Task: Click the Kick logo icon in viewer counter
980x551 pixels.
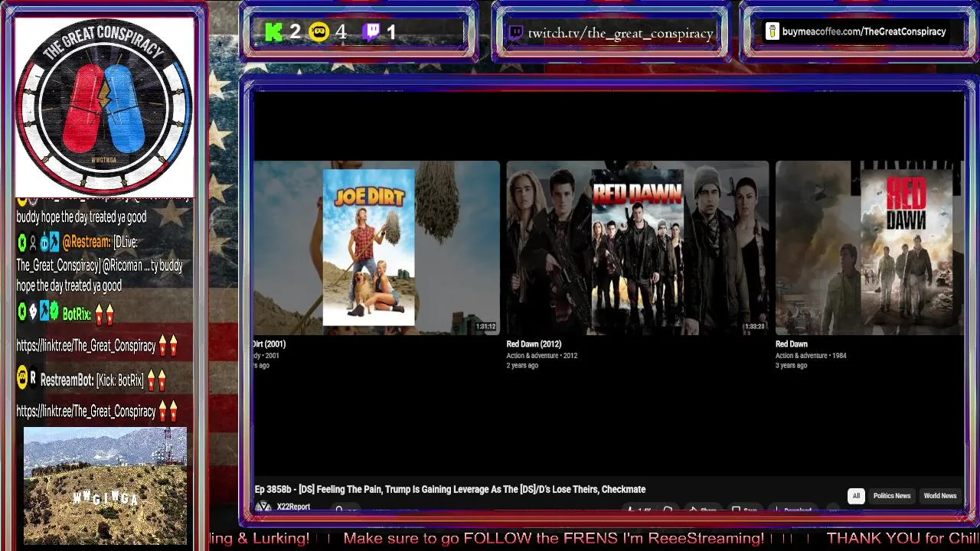Action: point(273,32)
